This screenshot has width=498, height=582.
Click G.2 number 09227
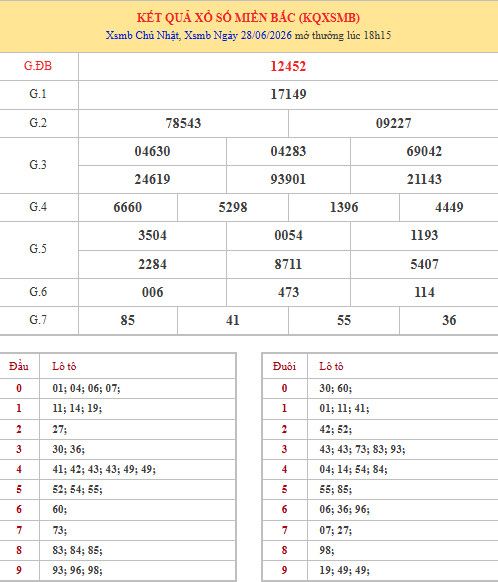pyautogui.click(x=393, y=123)
